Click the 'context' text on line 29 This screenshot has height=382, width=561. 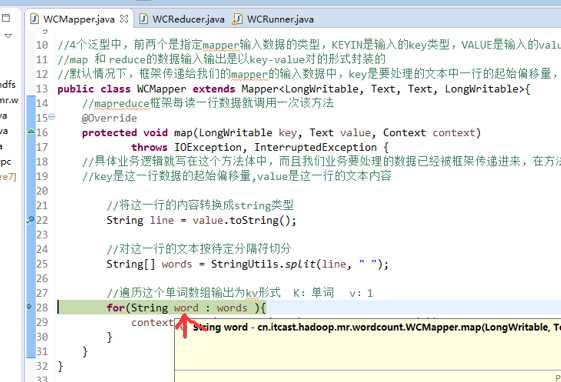point(152,322)
